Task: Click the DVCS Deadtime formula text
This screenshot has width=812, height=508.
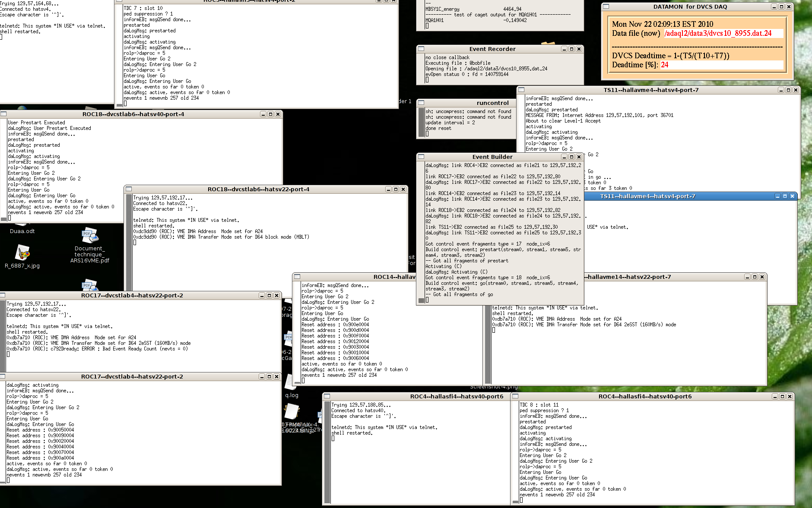Action: pyautogui.click(x=670, y=56)
